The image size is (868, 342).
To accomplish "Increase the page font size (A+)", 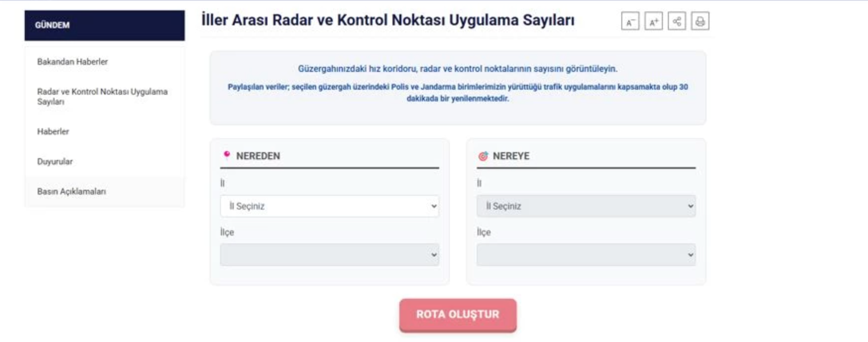I will point(653,21).
